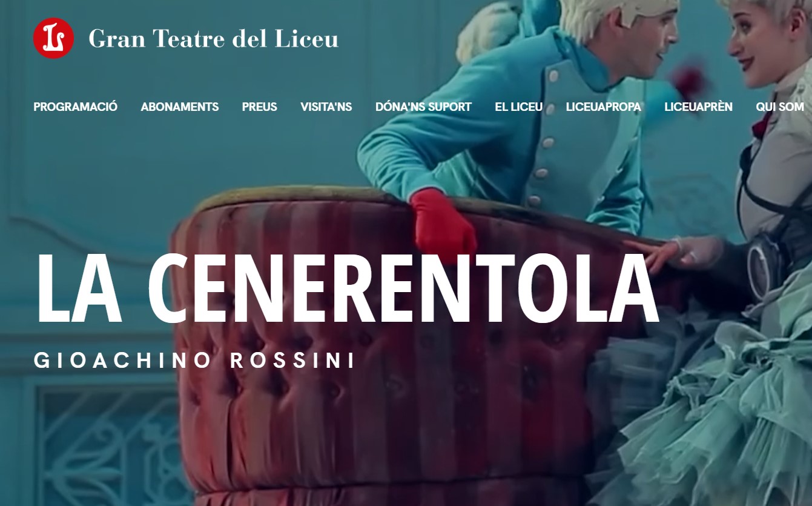
Task: Navigate to LiceuApropa
Action: 604,107
